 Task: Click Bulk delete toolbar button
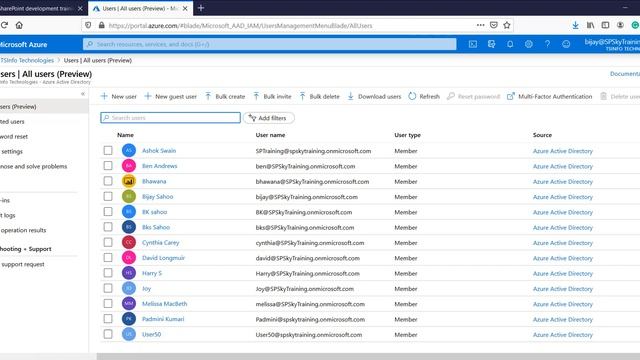tap(319, 96)
